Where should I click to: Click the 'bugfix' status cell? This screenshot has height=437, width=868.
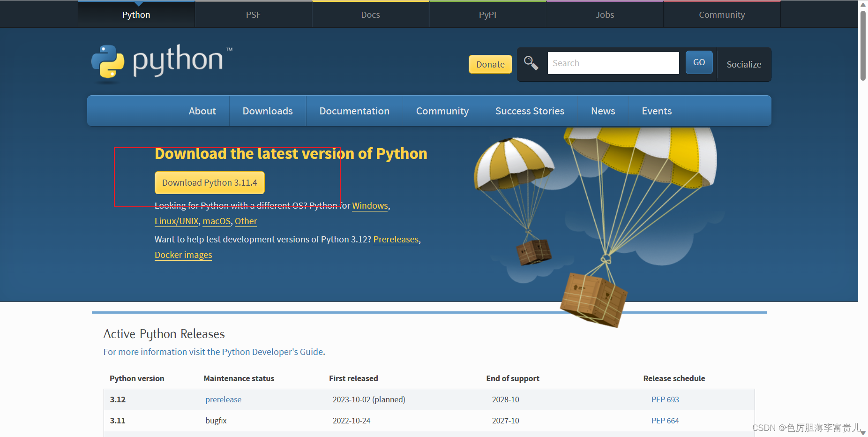(x=216, y=421)
